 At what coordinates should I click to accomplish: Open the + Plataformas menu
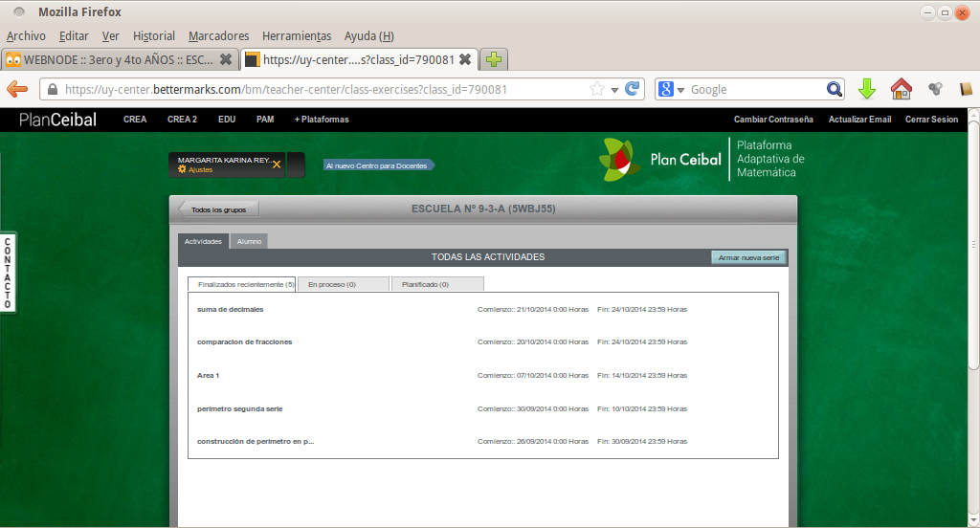322,120
